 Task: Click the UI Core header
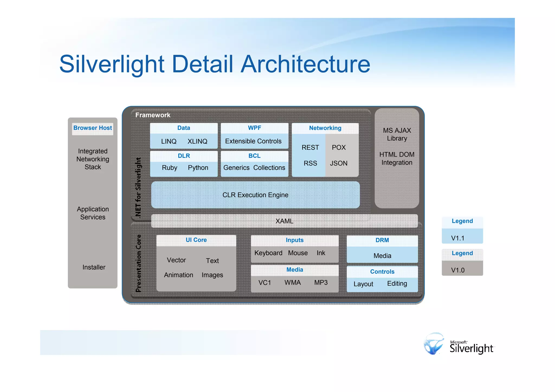tap(196, 240)
